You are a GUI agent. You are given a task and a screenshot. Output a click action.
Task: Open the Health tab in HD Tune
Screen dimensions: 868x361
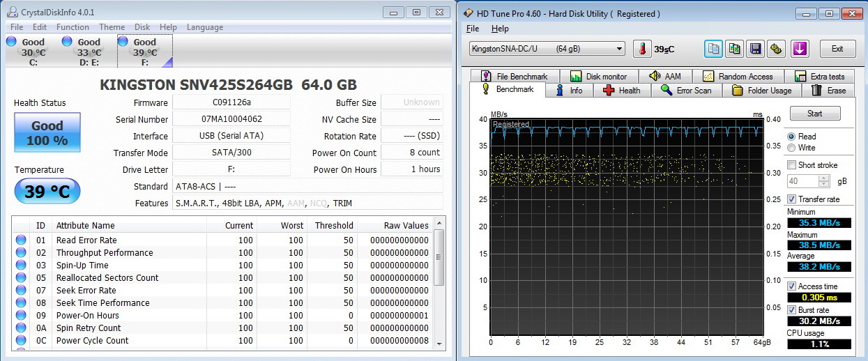point(621,91)
